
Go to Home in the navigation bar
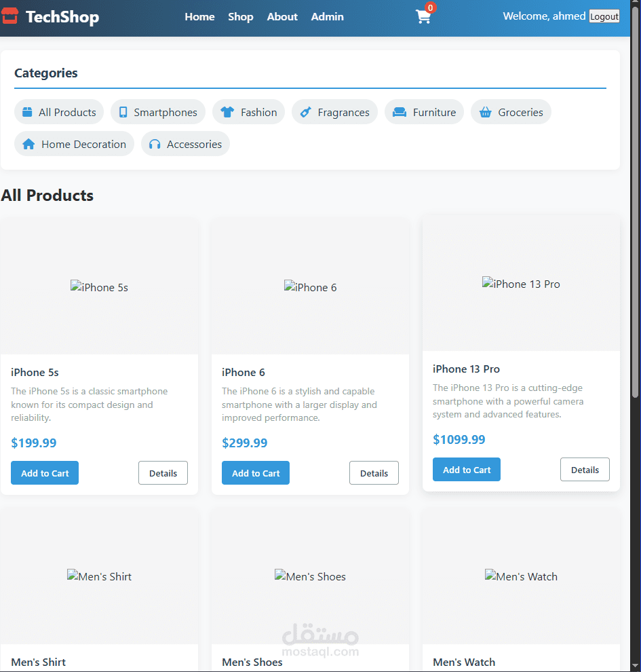[199, 17]
